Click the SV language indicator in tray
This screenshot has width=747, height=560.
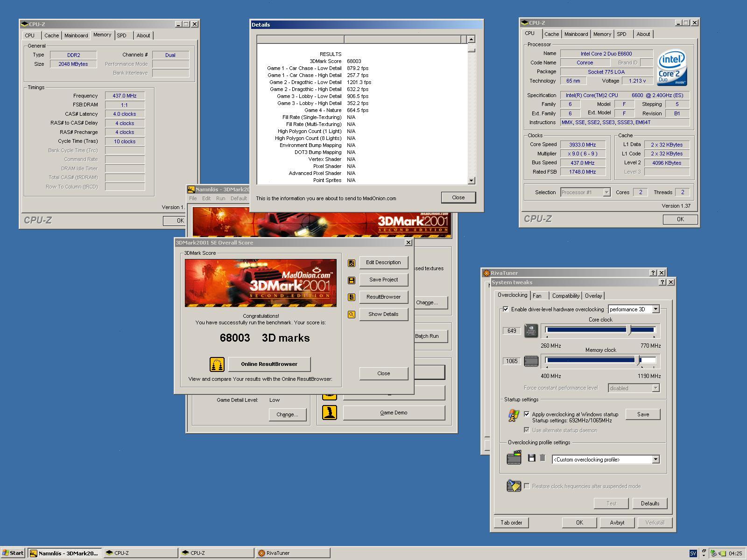[693, 553]
